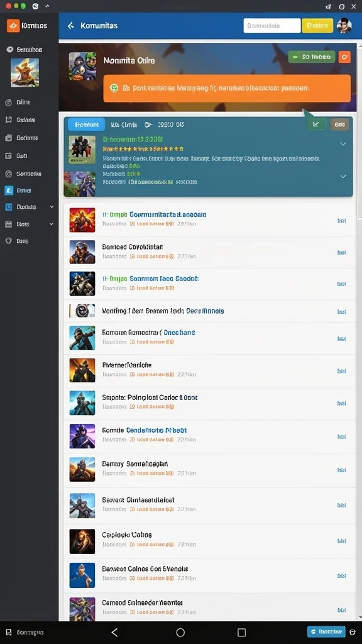Screen dimensions: 362x644
Task: Open the game thumbnail under Semuitas in the sidebar
Action: pyautogui.click(x=25, y=72)
